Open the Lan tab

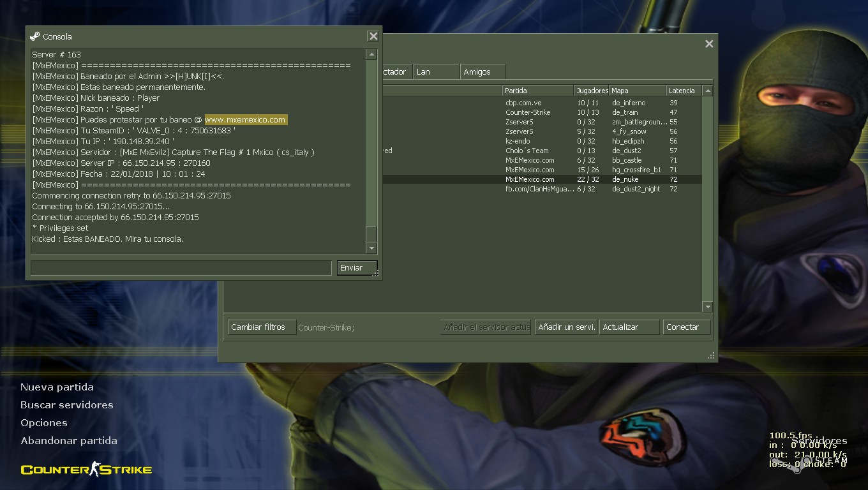click(436, 71)
